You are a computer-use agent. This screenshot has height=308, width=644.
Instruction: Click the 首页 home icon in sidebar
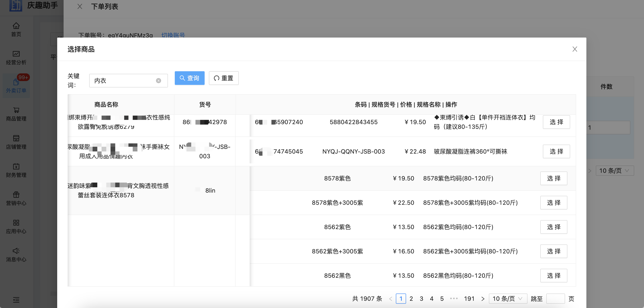[16, 26]
